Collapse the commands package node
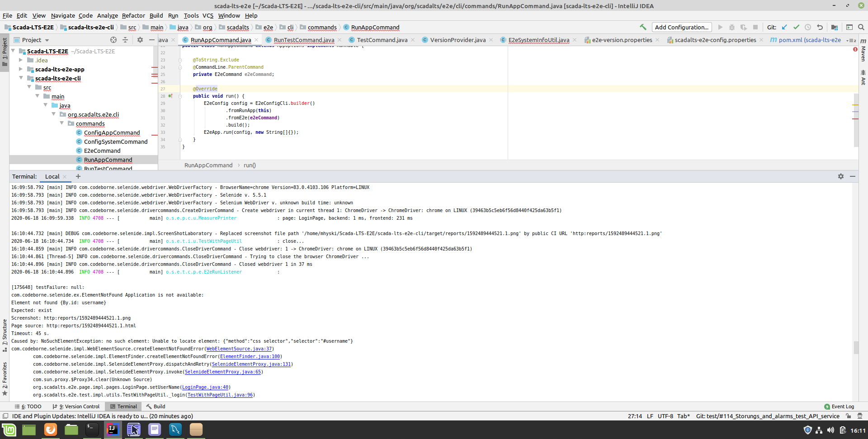Image resolution: width=868 pixels, height=439 pixels. point(62,123)
